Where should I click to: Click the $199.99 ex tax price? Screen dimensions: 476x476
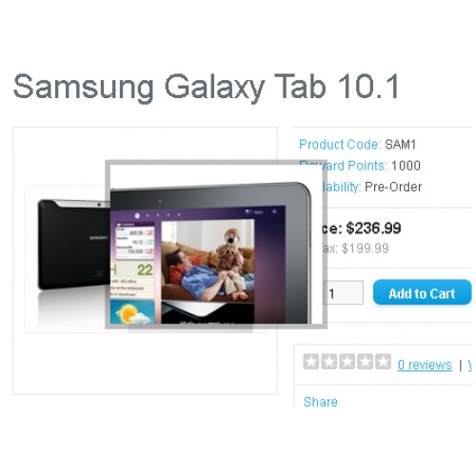coord(365,248)
